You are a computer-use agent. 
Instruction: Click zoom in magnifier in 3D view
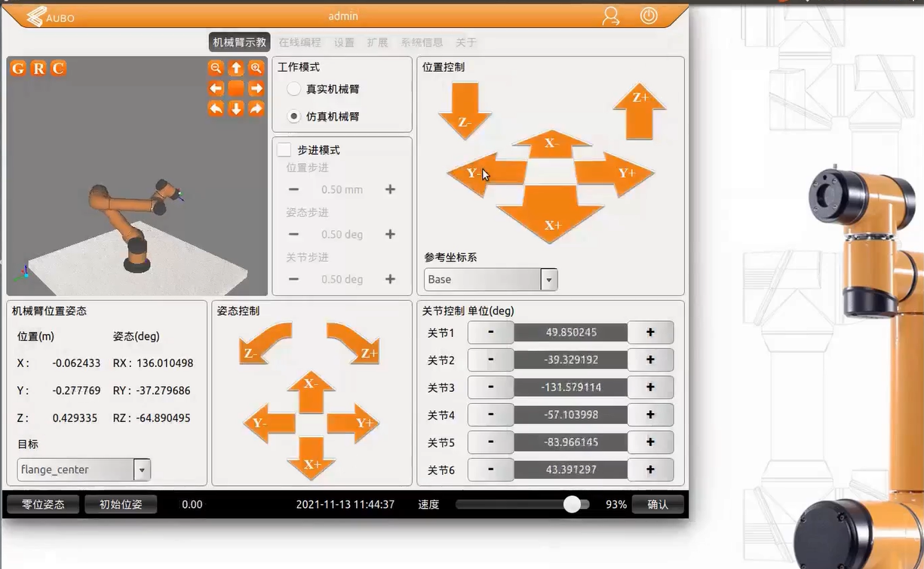pos(256,68)
